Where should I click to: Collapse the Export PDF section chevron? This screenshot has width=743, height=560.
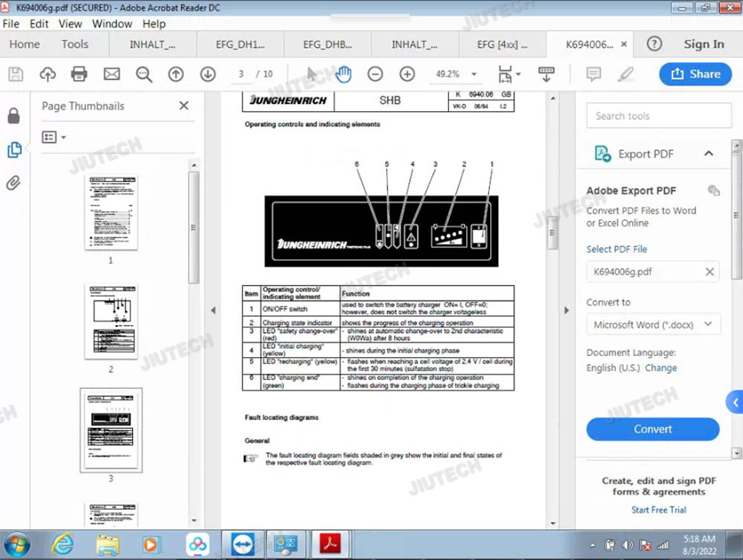[x=709, y=153]
